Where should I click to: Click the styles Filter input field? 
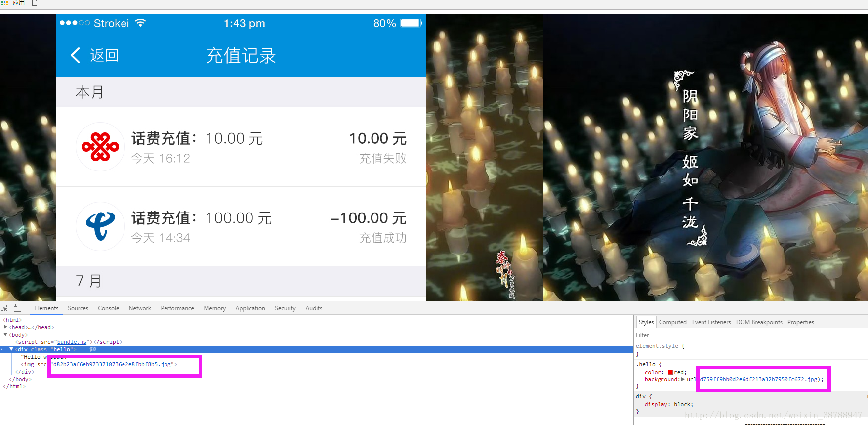click(751, 335)
